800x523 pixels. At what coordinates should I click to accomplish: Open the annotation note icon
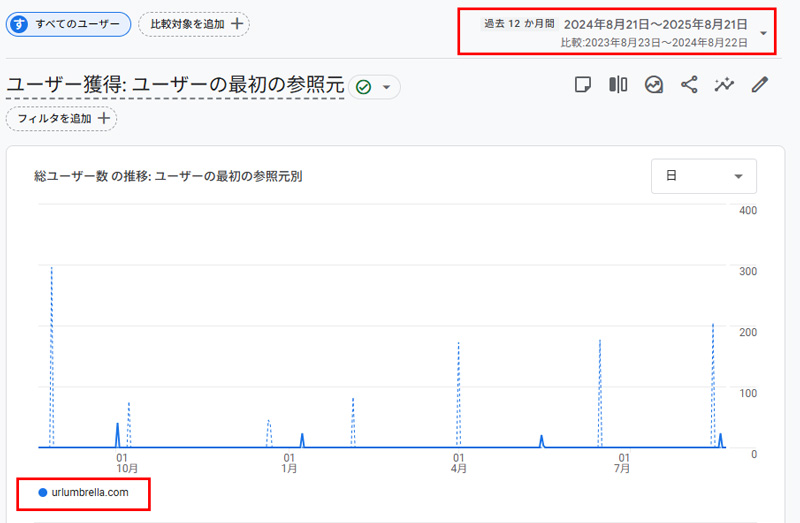point(583,85)
